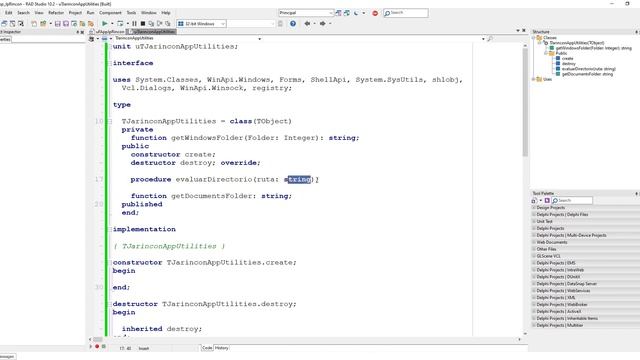Screen dimensions: 640x360
Task: Select the destroy method in Structure
Action: pos(569,64)
